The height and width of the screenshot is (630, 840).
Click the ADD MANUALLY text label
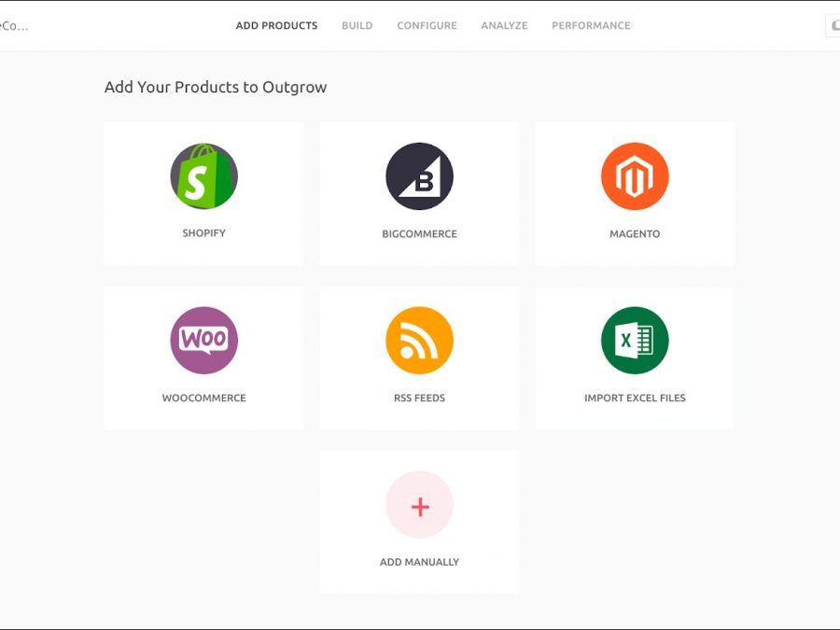point(419,563)
